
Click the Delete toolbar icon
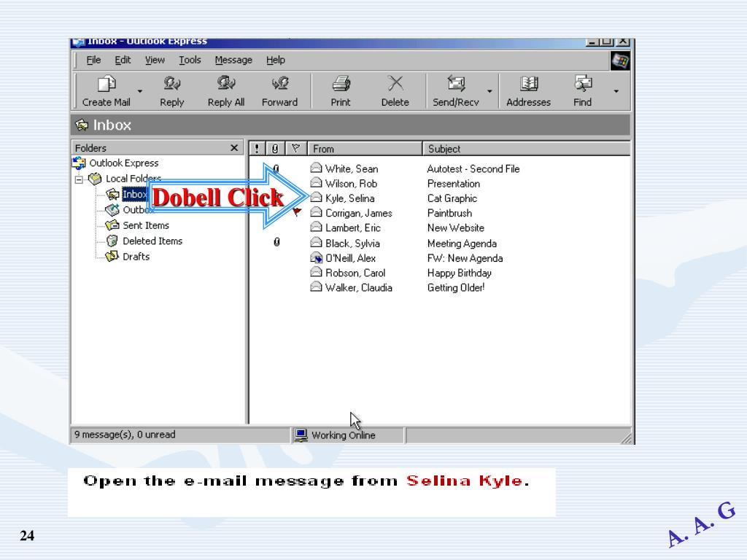(x=395, y=83)
